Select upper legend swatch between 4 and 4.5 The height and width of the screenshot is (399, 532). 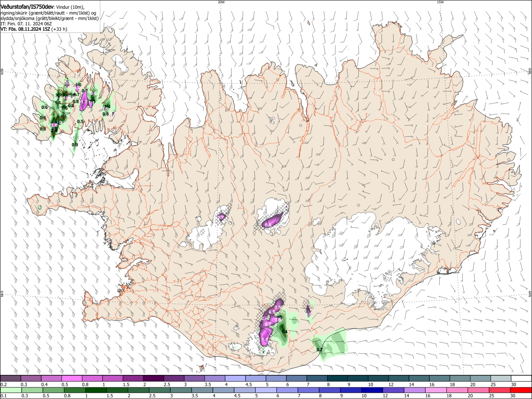pyautogui.click(x=235, y=378)
